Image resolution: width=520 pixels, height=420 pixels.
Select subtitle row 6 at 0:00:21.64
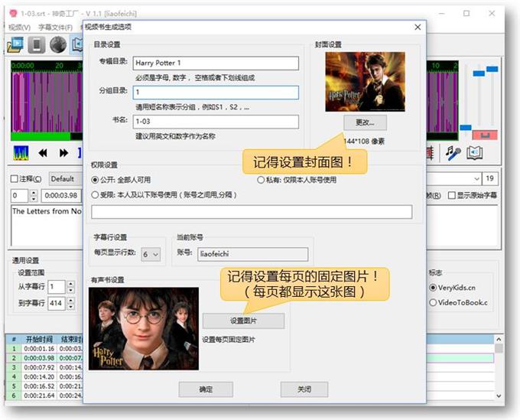coord(44,396)
